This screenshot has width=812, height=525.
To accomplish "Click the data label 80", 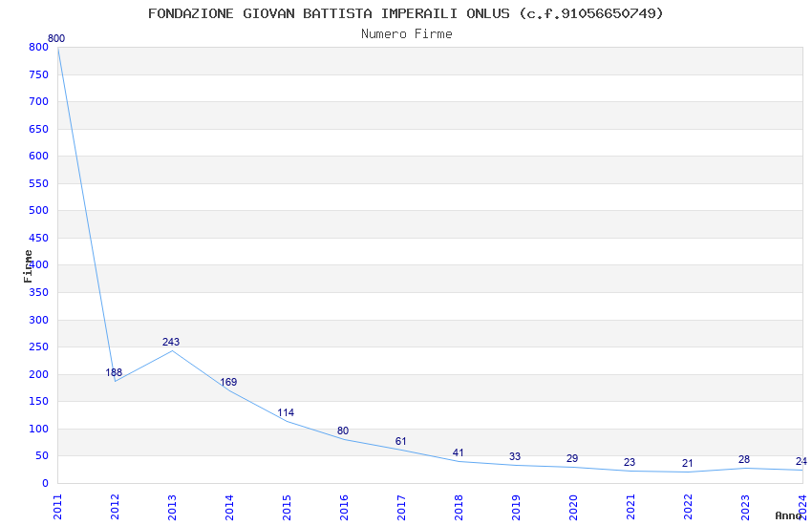I will tap(343, 430).
